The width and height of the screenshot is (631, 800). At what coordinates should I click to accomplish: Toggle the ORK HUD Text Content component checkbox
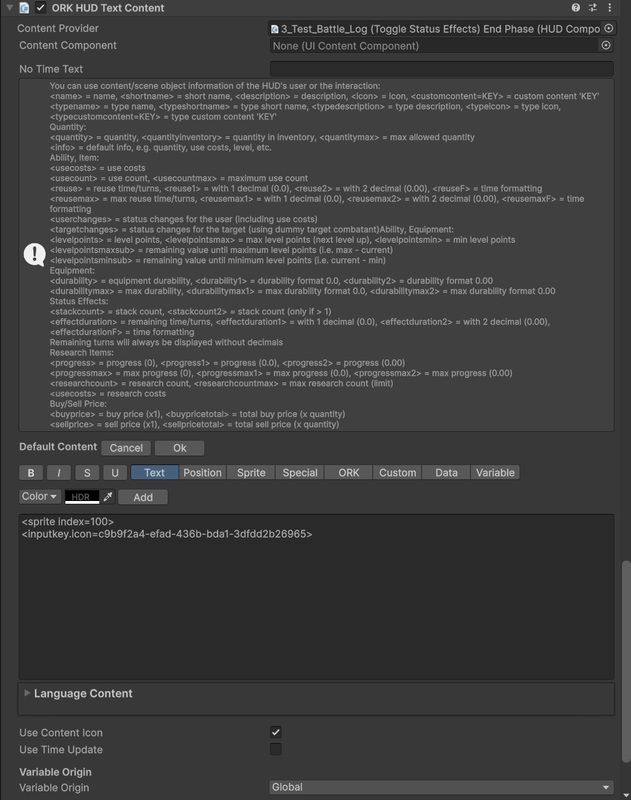tap(40, 8)
